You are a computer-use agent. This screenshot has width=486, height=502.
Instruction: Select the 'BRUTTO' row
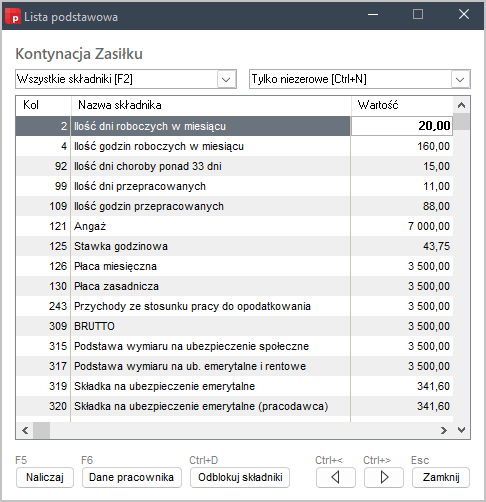point(234,326)
